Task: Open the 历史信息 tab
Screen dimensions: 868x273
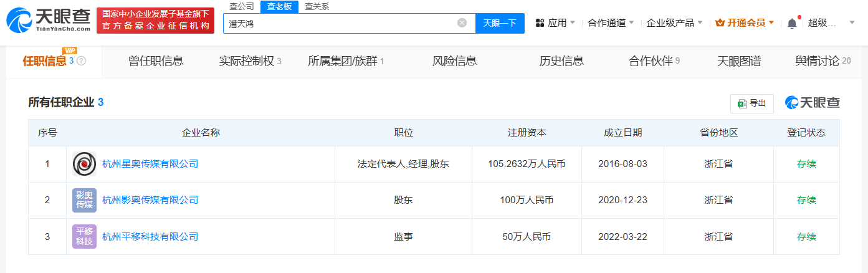Action: coord(561,61)
